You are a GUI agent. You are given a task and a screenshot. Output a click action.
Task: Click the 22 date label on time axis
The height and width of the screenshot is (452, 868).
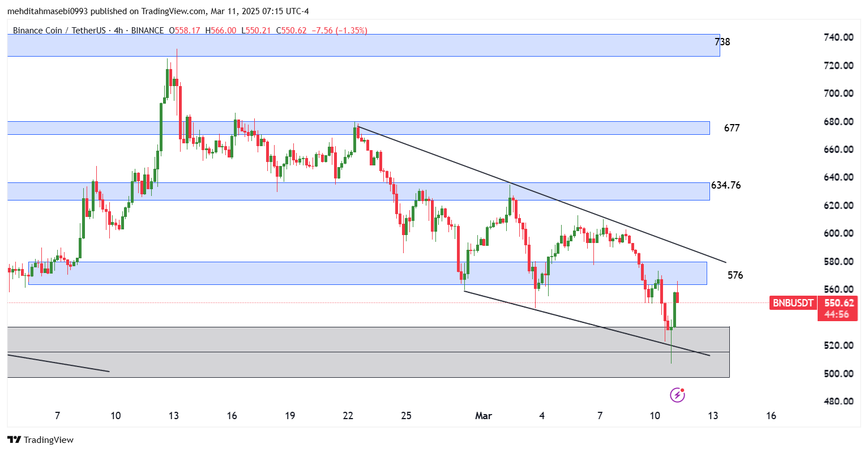click(x=348, y=416)
